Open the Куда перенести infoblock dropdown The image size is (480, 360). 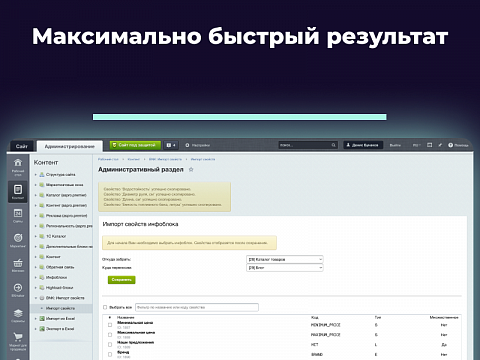click(x=285, y=268)
